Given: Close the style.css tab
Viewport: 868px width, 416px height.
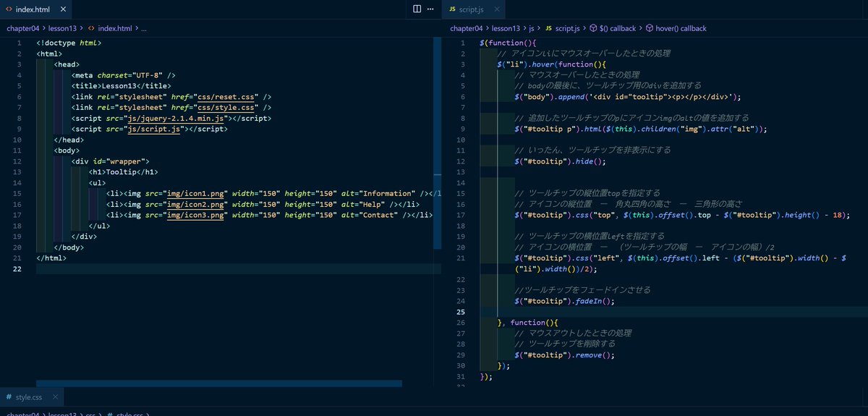Looking at the screenshot, I should pyautogui.click(x=55, y=397).
